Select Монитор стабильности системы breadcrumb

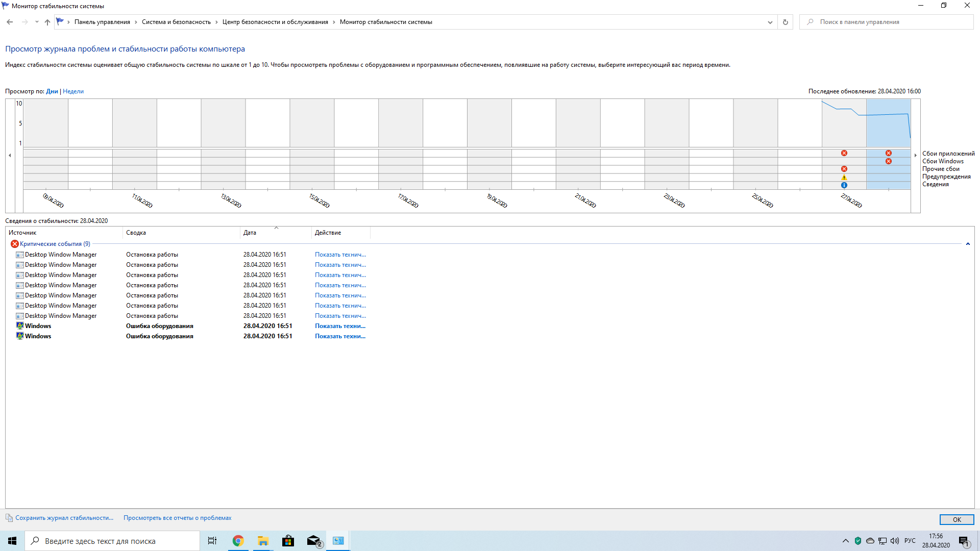(386, 22)
